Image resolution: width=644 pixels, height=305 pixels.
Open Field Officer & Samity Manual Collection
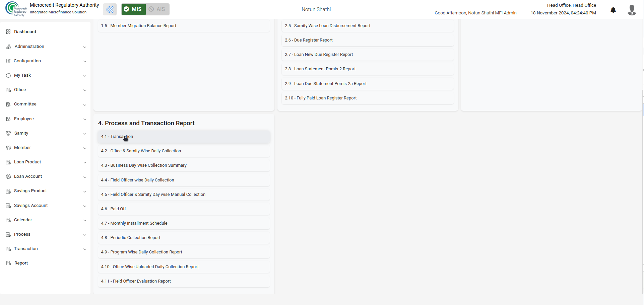click(184, 195)
